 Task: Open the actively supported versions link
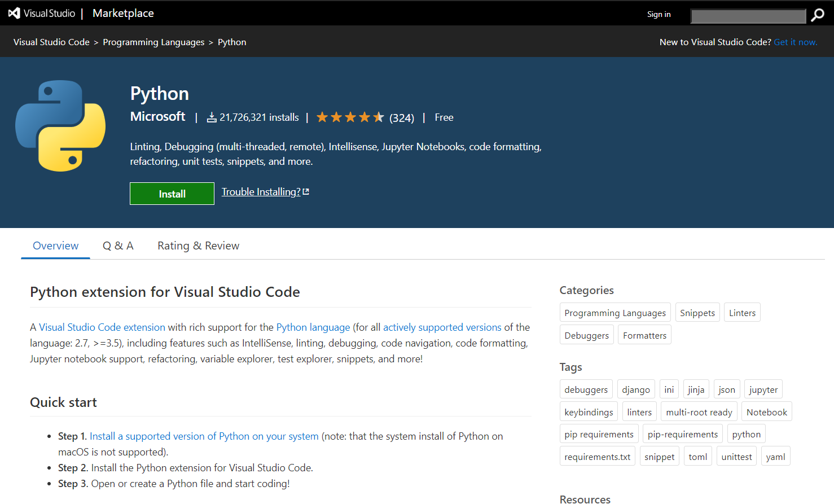click(x=442, y=327)
